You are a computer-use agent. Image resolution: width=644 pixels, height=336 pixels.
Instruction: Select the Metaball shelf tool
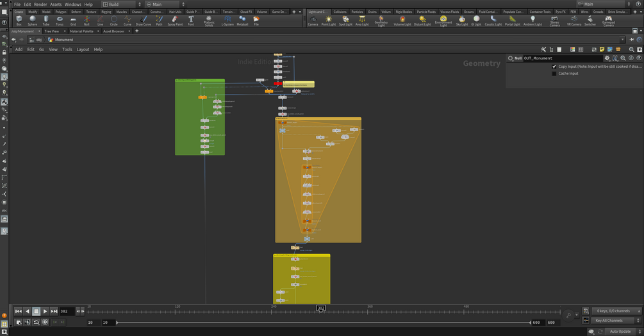(x=243, y=21)
